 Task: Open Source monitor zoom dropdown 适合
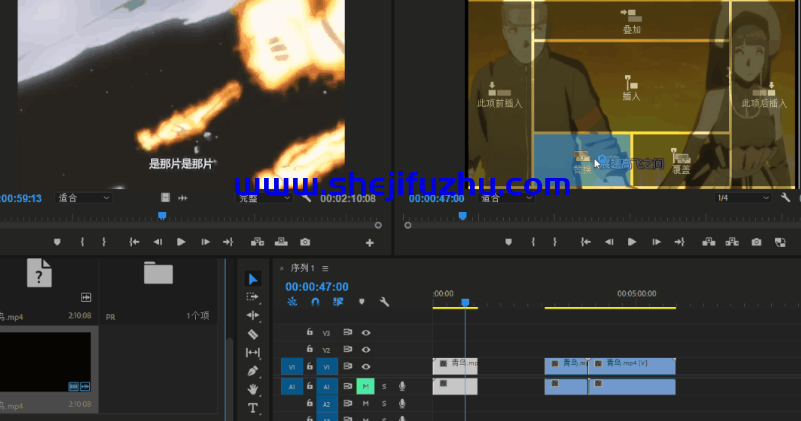[x=82, y=198]
